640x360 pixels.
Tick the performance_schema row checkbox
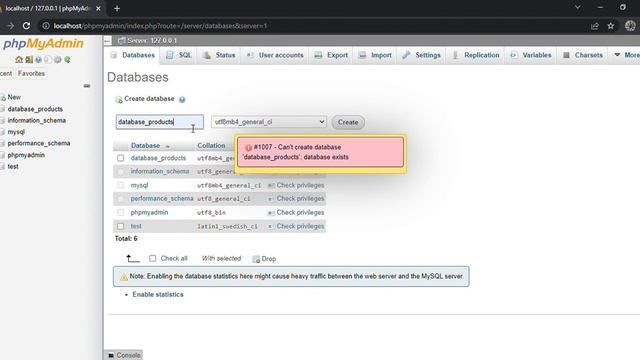120,199
